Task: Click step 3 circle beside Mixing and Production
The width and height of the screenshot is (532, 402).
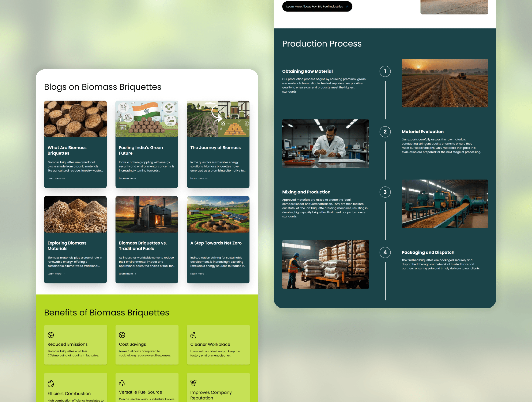Action: pos(385,192)
